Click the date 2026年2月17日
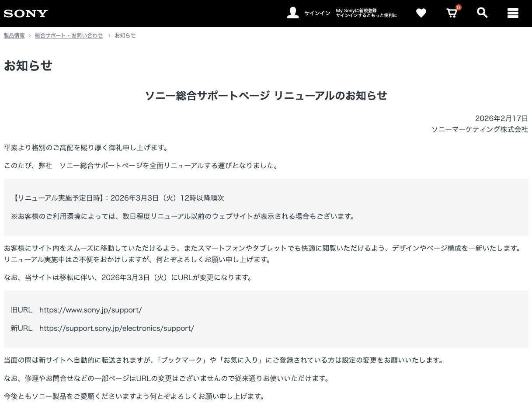This screenshot has height=406, width=532. (x=501, y=118)
